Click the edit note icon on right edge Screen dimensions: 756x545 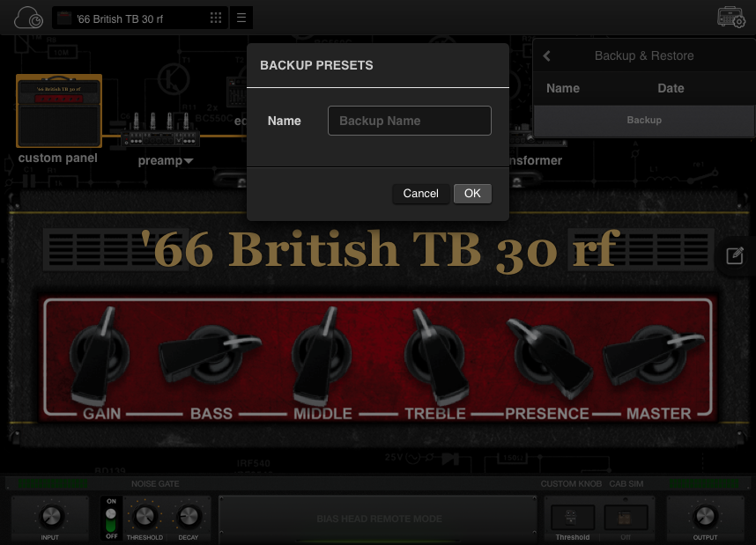(735, 256)
